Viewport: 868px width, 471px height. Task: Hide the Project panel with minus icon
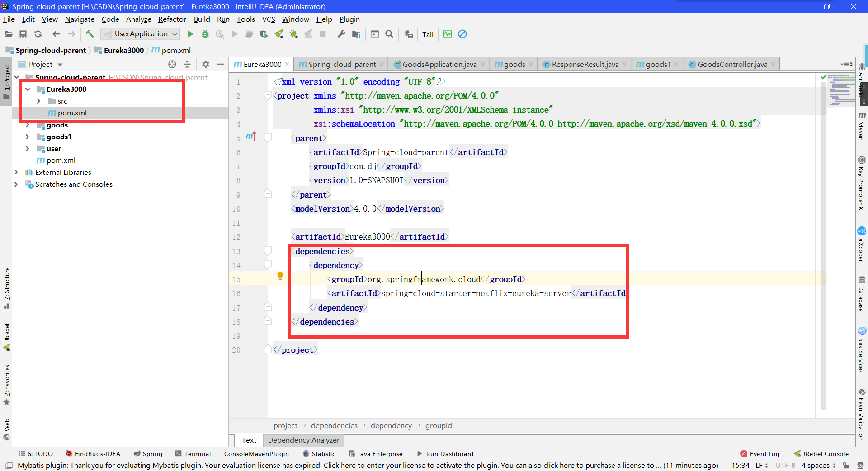pyautogui.click(x=221, y=64)
